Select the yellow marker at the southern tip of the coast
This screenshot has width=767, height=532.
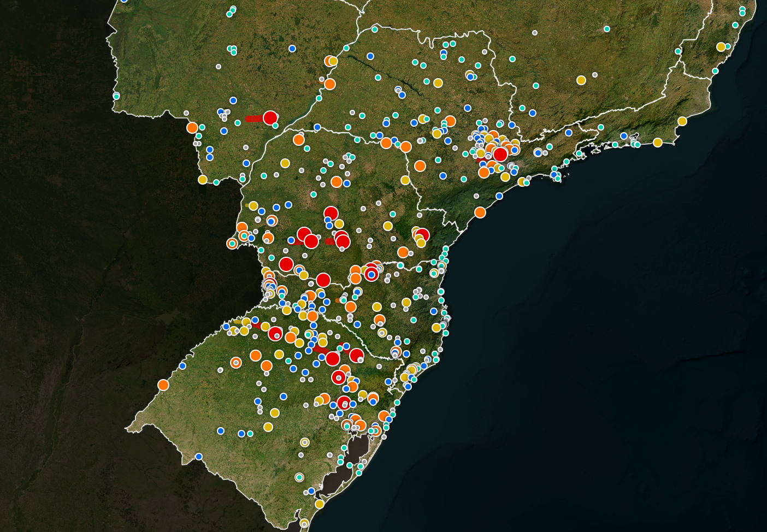click(x=320, y=504)
